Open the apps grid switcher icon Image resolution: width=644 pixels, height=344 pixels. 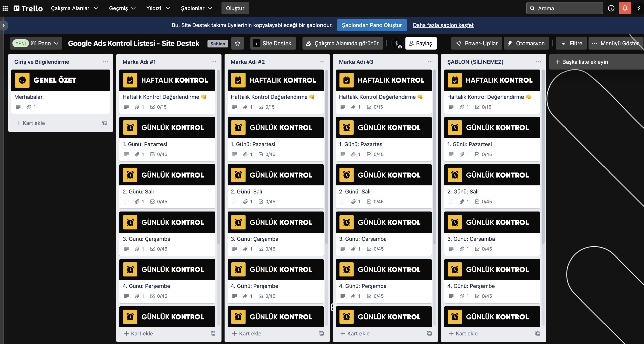tap(5, 8)
